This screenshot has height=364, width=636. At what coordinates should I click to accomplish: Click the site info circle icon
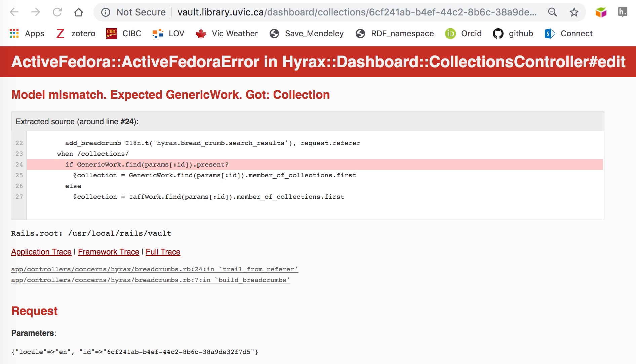point(106,12)
